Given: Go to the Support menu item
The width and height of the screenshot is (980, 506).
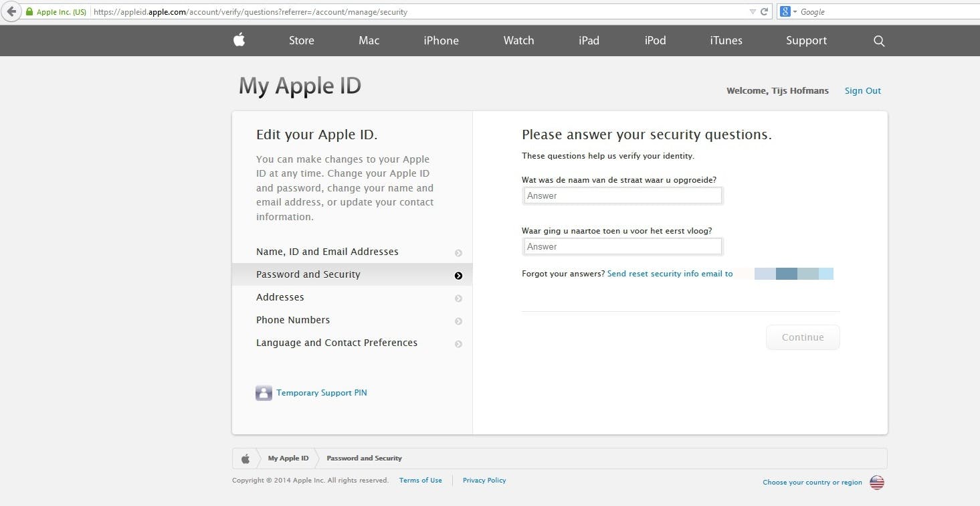Looking at the screenshot, I should [x=806, y=41].
